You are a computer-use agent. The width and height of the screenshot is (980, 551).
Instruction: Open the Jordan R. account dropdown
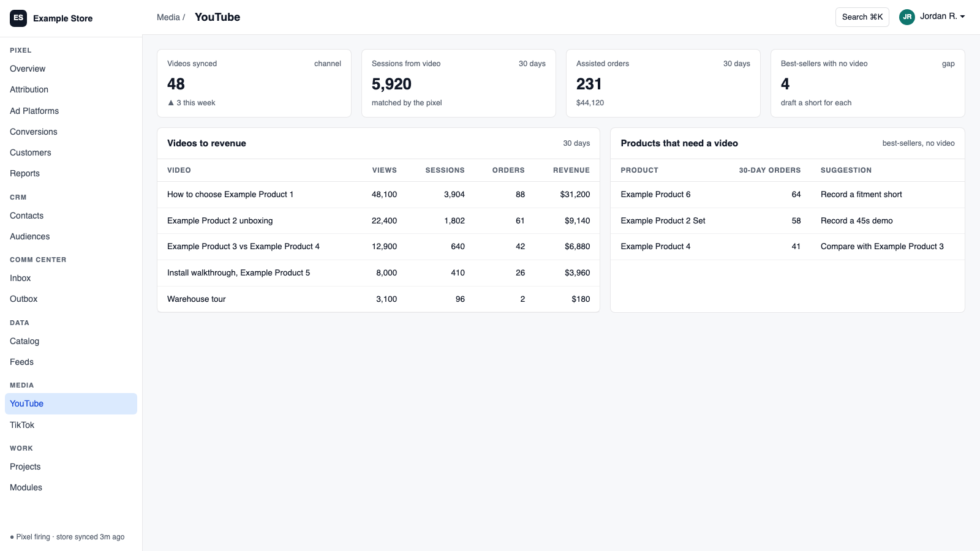click(932, 17)
